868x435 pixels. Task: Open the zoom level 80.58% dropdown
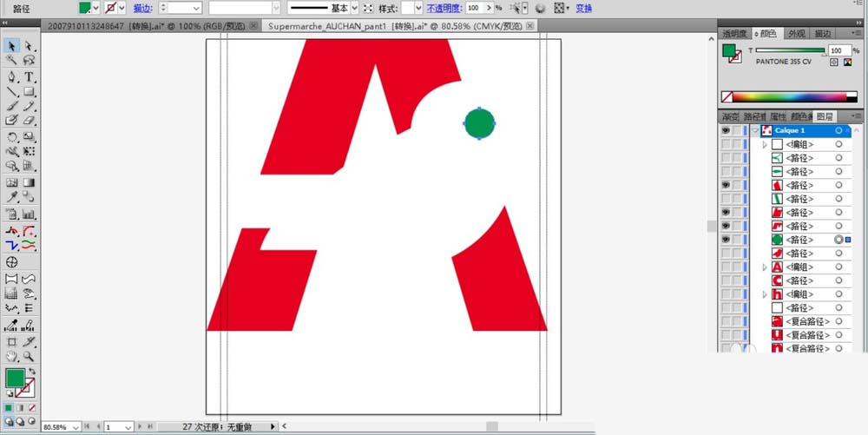[x=75, y=426]
